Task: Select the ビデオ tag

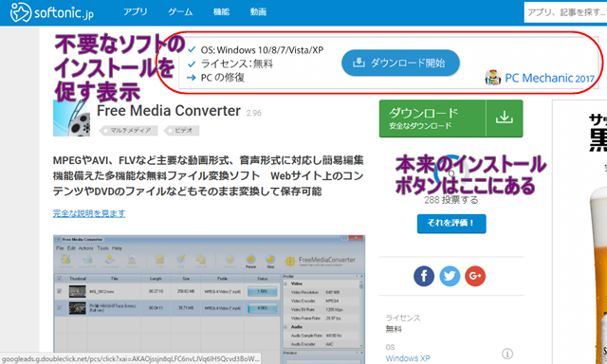Action: click(182, 131)
